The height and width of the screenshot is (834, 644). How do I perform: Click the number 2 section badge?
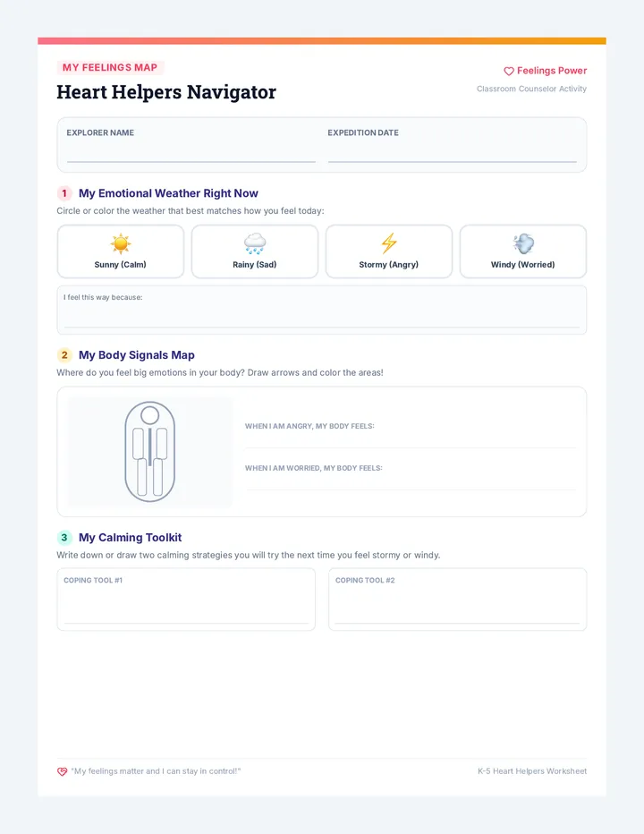pyautogui.click(x=64, y=354)
